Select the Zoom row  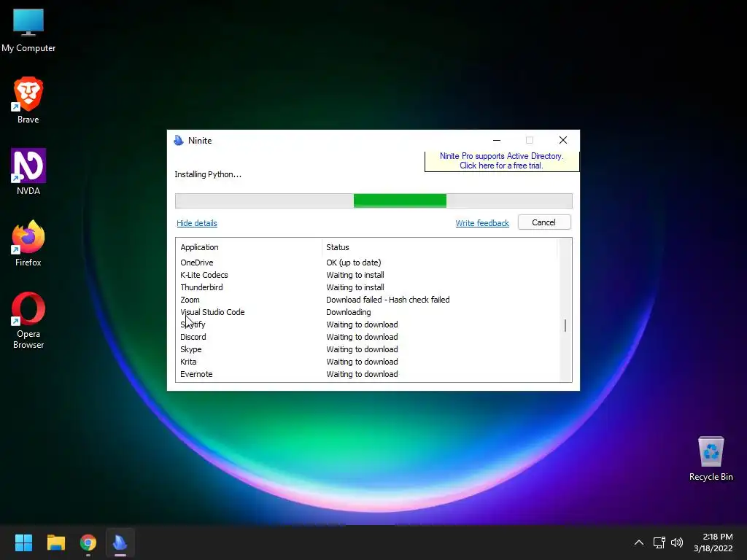(x=367, y=300)
